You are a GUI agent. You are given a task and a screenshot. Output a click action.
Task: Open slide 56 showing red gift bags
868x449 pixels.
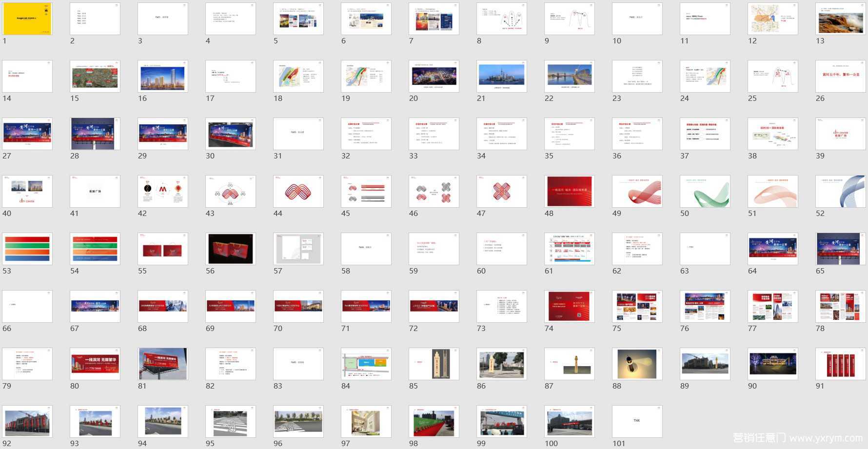click(231, 249)
